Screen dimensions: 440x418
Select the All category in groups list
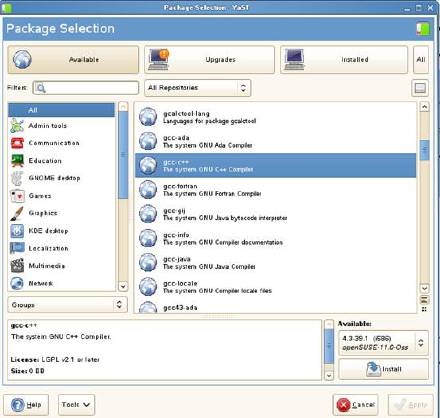[x=61, y=110]
